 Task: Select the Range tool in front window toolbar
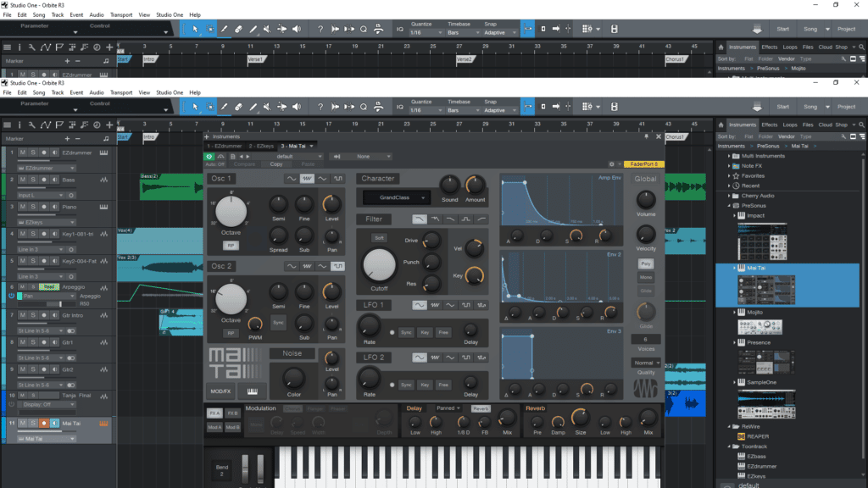pos(210,107)
